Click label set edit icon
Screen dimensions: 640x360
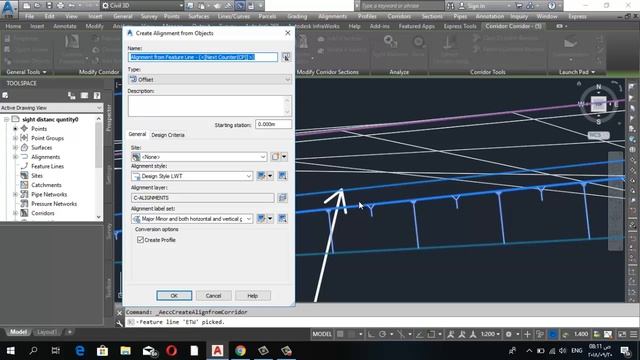coord(261,219)
